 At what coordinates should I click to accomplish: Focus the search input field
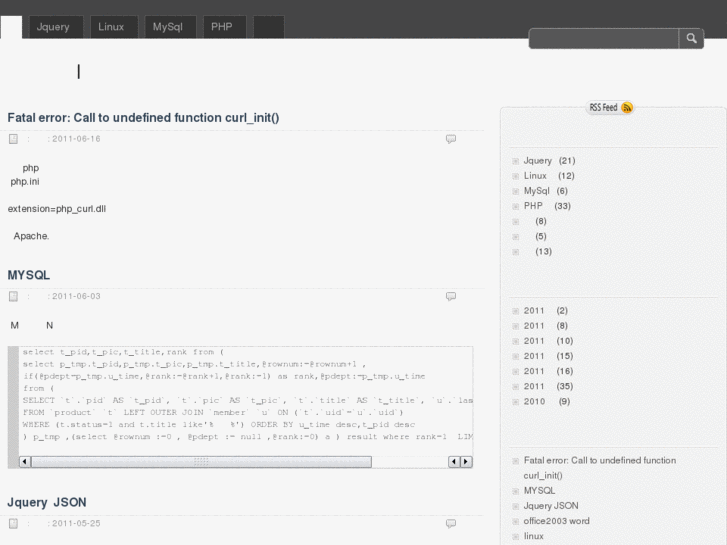point(604,38)
